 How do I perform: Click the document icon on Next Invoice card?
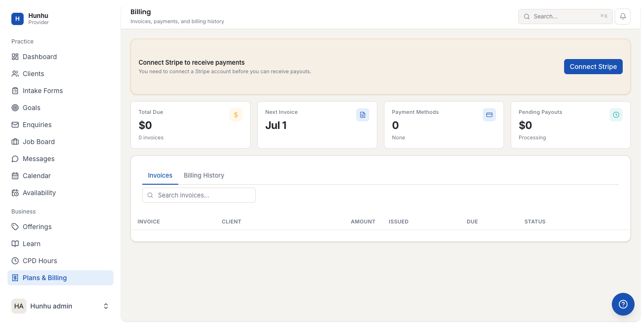(363, 115)
